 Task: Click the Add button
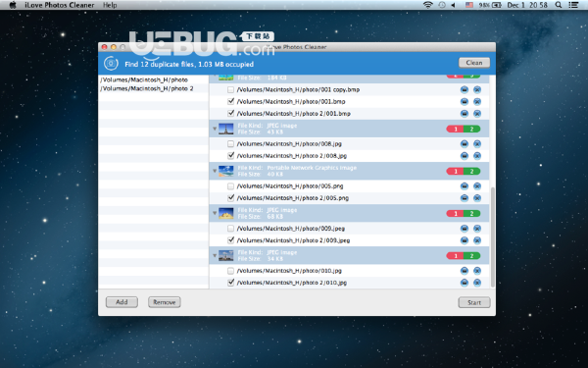122,302
